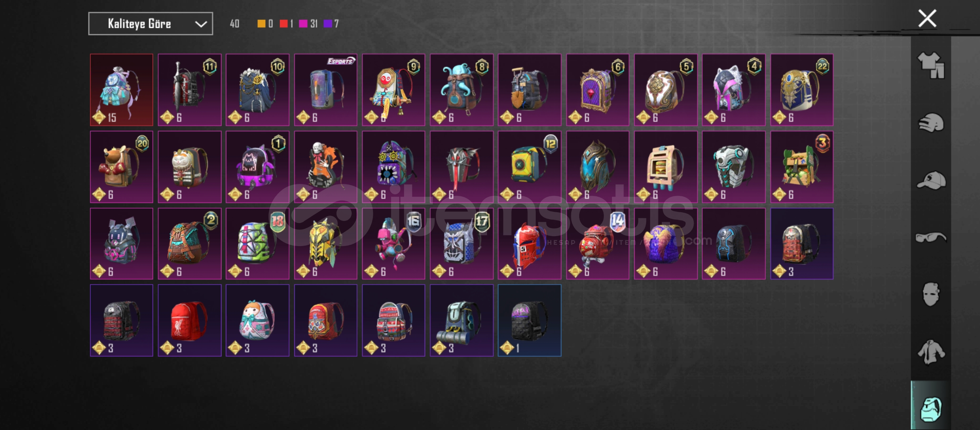The height and width of the screenshot is (430, 980).
Task: Open the outfit sets category icon
Action: pyautogui.click(x=931, y=66)
